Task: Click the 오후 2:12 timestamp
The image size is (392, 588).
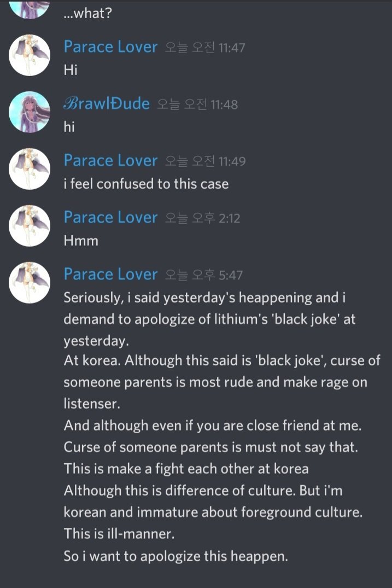Action: pos(202,218)
